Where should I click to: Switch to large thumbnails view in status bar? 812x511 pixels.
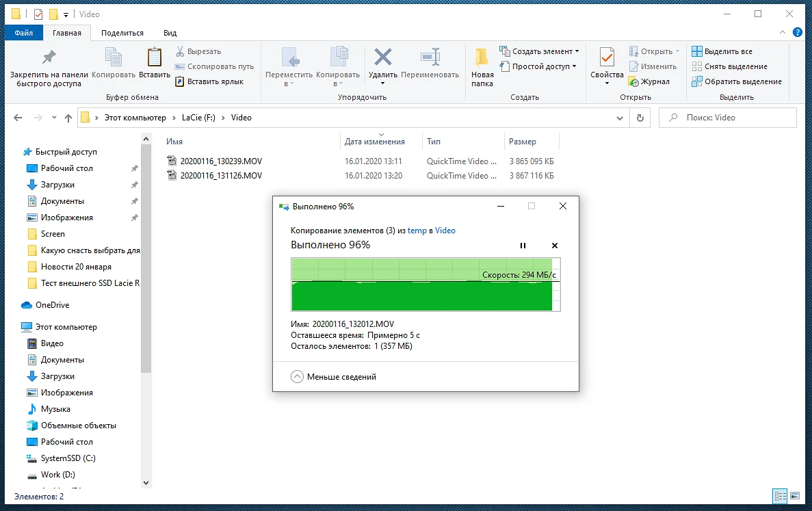point(794,496)
